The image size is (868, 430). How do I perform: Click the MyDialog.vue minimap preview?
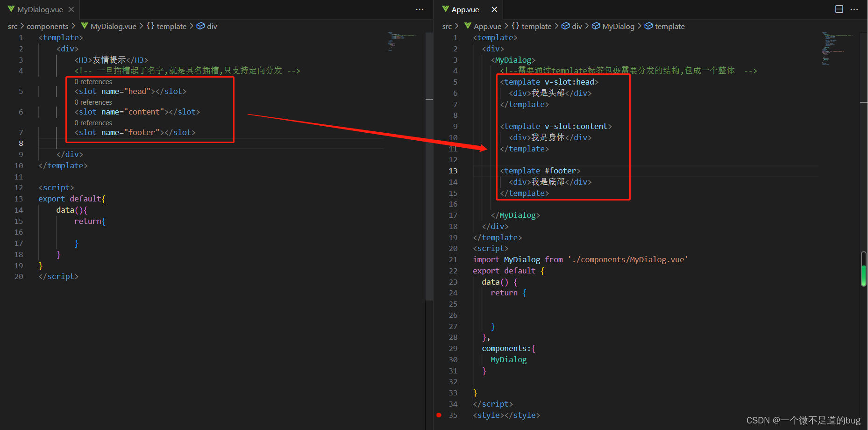pyautogui.click(x=402, y=41)
